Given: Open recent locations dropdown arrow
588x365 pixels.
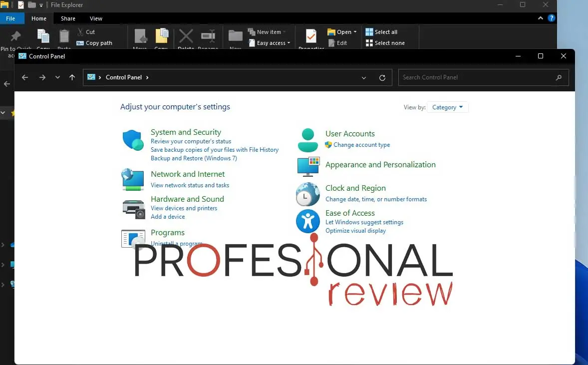Looking at the screenshot, I should (57, 77).
